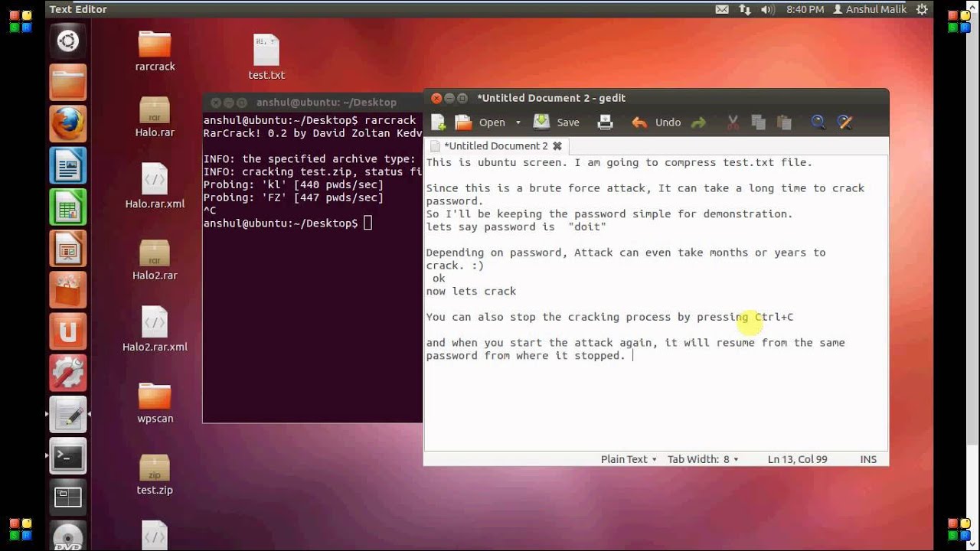
Task: Select Halo.rar.xml file on desktop
Action: 155,186
